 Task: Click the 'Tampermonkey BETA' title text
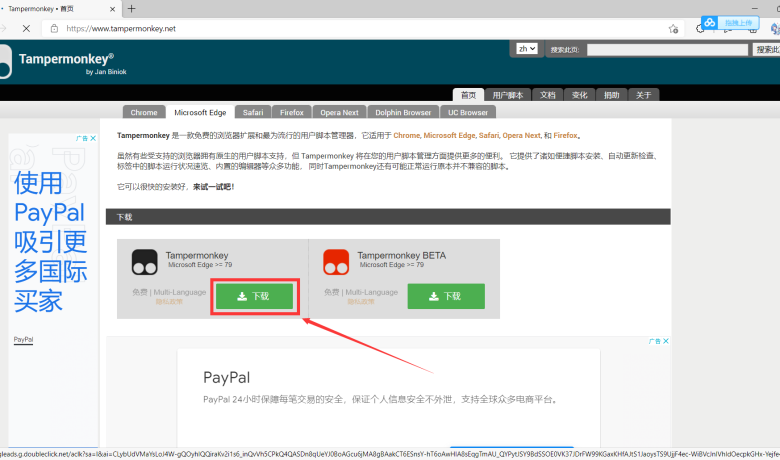coord(401,255)
